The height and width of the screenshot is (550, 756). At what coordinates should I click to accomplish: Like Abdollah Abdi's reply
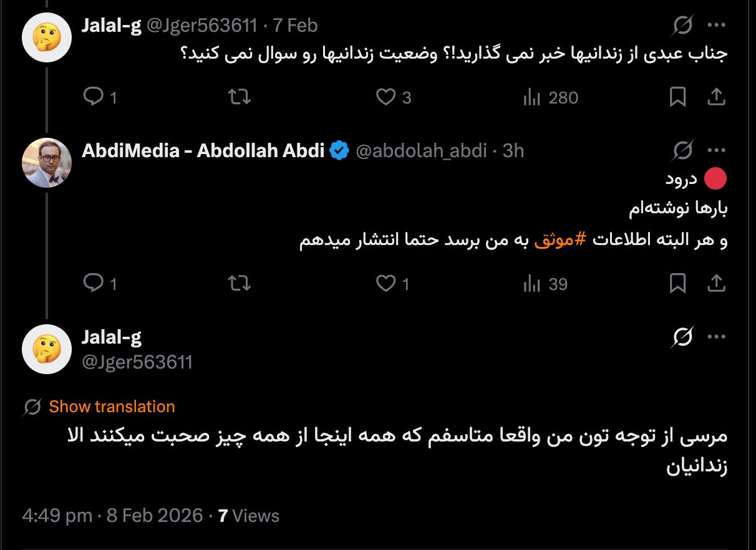click(x=386, y=284)
